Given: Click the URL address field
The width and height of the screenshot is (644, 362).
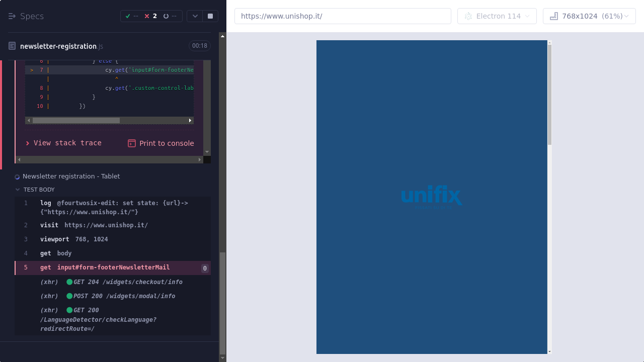Looking at the screenshot, I should (x=343, y=16).
